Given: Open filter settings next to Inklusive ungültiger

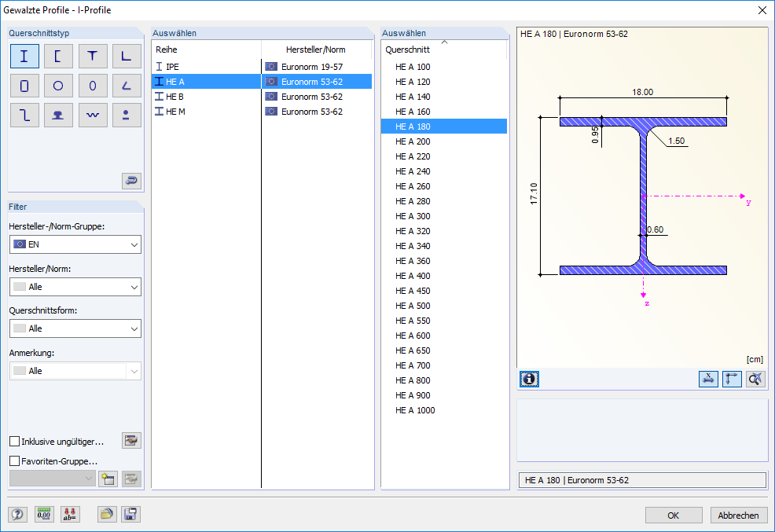Looking at the screenshot, I should point(131,441).
